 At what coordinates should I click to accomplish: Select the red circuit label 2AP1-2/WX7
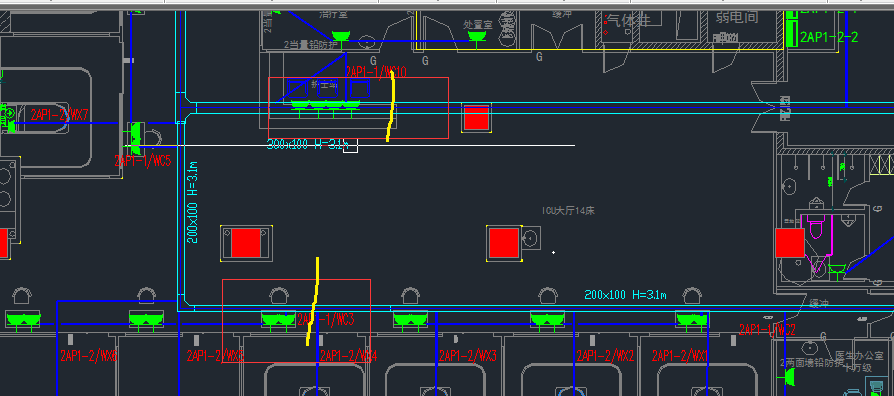(x=60, y=115)
